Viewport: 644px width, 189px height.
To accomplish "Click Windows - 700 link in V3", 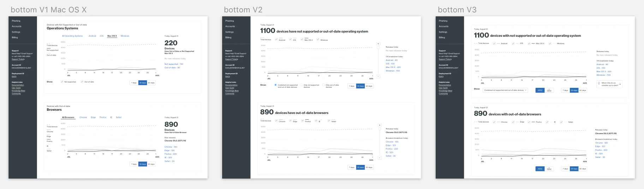I will [x=603, y=75].
